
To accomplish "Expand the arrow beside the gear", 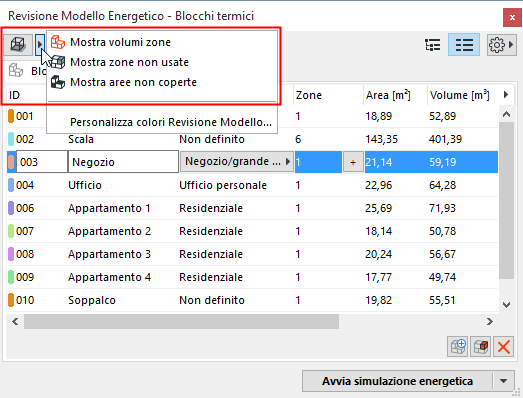I will click(x=511, y=45).
